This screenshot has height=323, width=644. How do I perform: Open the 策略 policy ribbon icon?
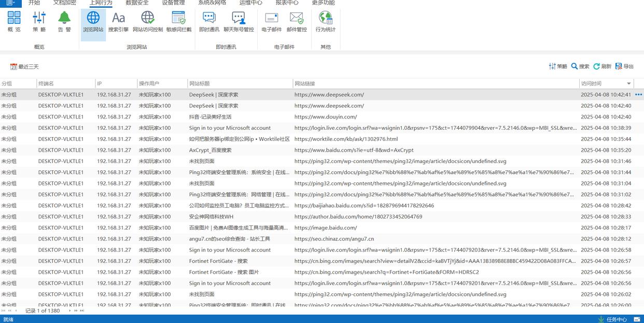39,22
